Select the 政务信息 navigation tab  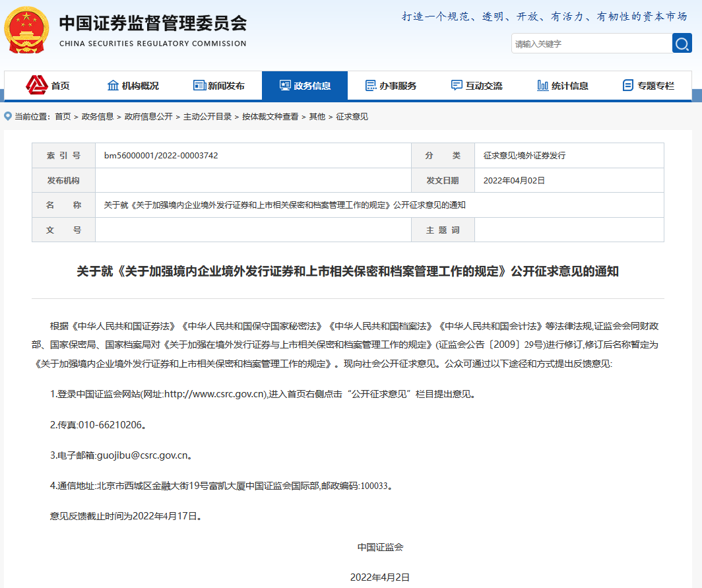pyautogui.click(x=305, y=85)
